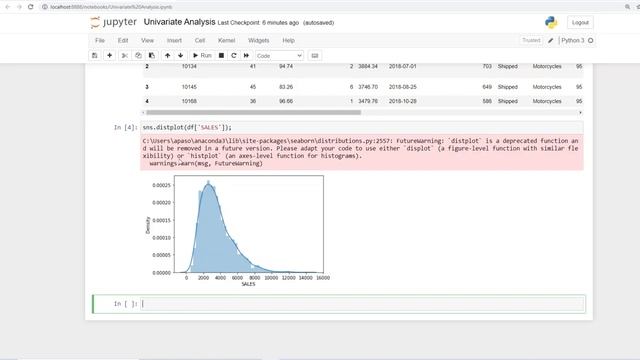The image size is (640, 360).
Task: Click the dataframe scroll left arrow
Action: click(143, 112)
